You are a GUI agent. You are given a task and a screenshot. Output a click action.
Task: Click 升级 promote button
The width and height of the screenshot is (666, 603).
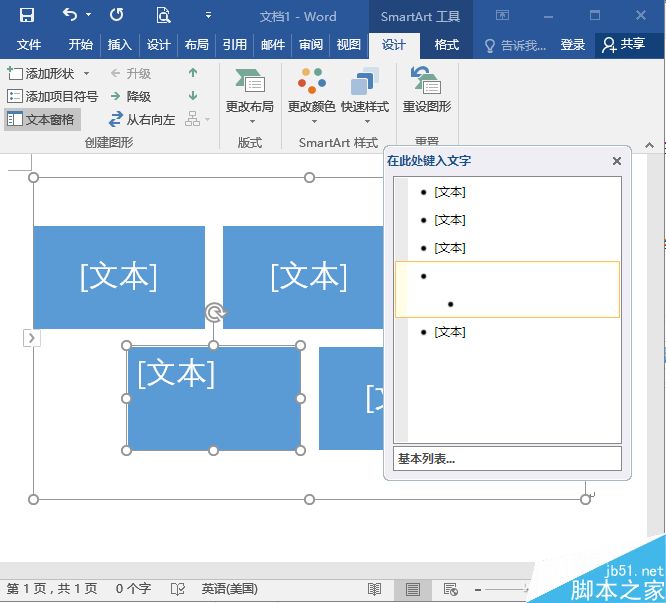coord(130,73)
